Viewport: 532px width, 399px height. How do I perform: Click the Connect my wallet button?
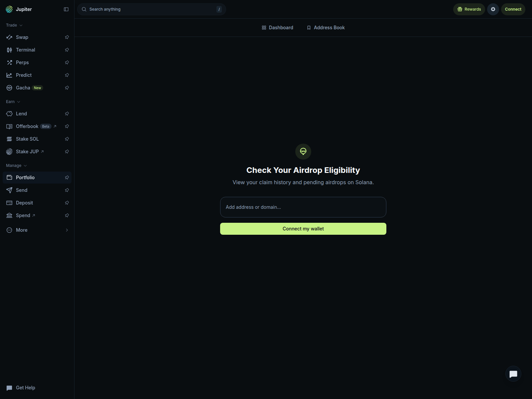303,229
